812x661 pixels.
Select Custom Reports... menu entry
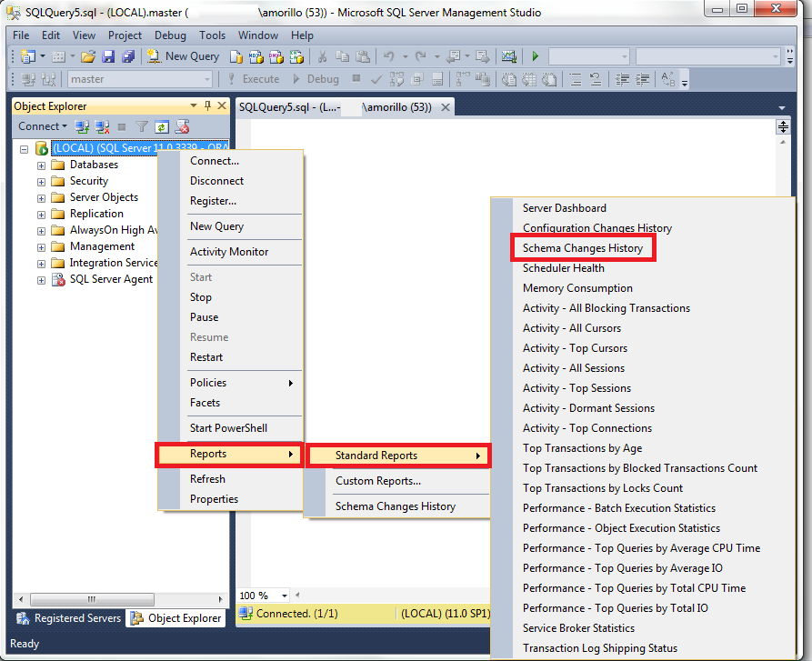[378, 481]
